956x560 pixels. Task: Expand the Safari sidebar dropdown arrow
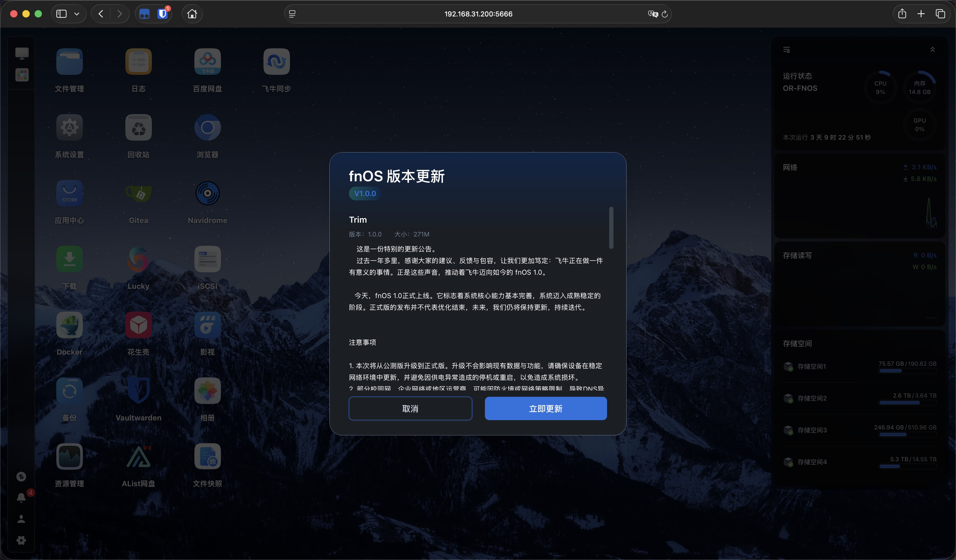77,14
